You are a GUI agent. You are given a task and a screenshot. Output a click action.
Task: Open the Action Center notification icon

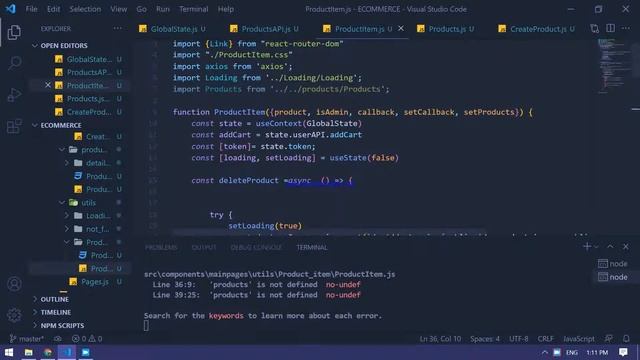coord(623,352)
